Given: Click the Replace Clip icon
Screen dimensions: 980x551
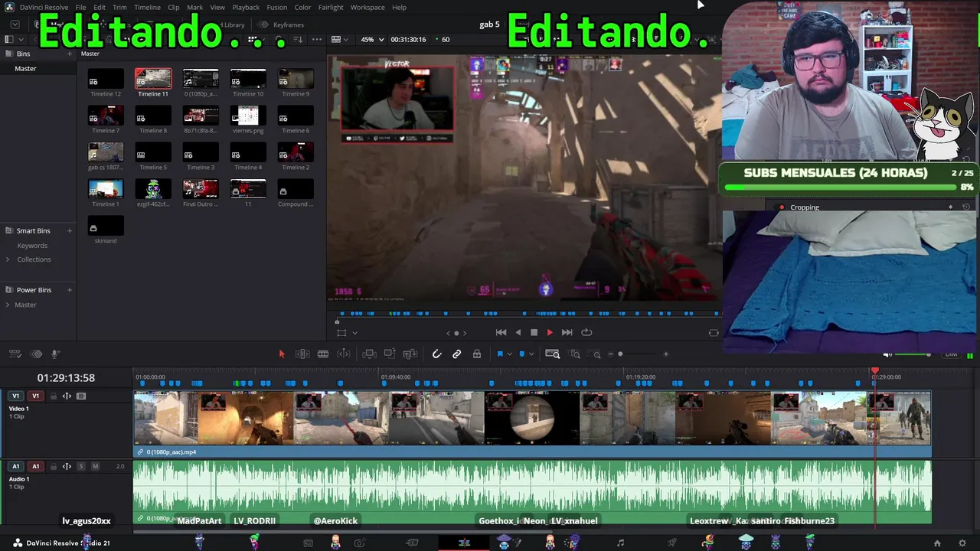Looking at the screenshot, I should coord(410,354).
